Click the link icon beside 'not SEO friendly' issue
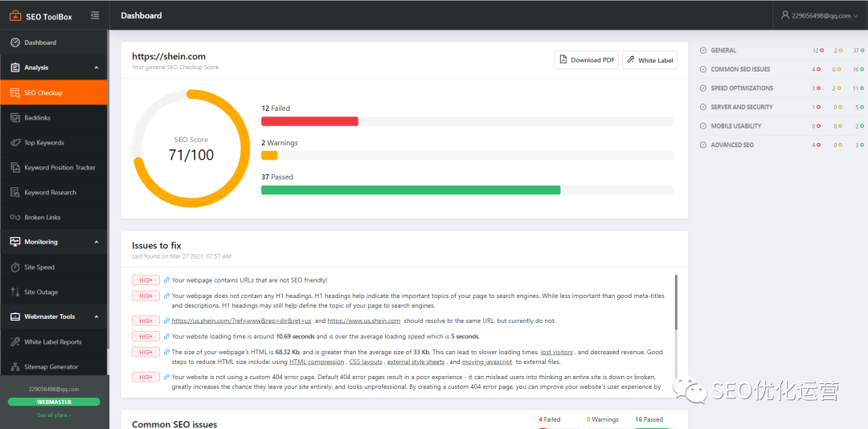 [166, 280]
